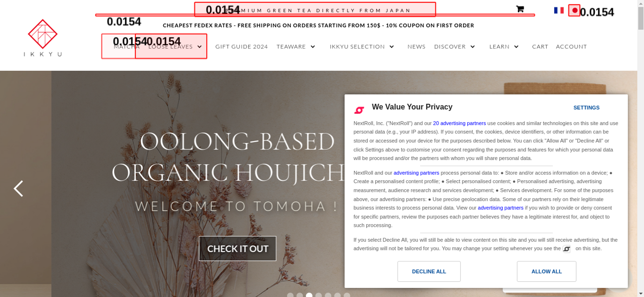Jump to the last carousel dot
Image resolution: width=644 pixels, height=297 pixels.
(347, 295)
